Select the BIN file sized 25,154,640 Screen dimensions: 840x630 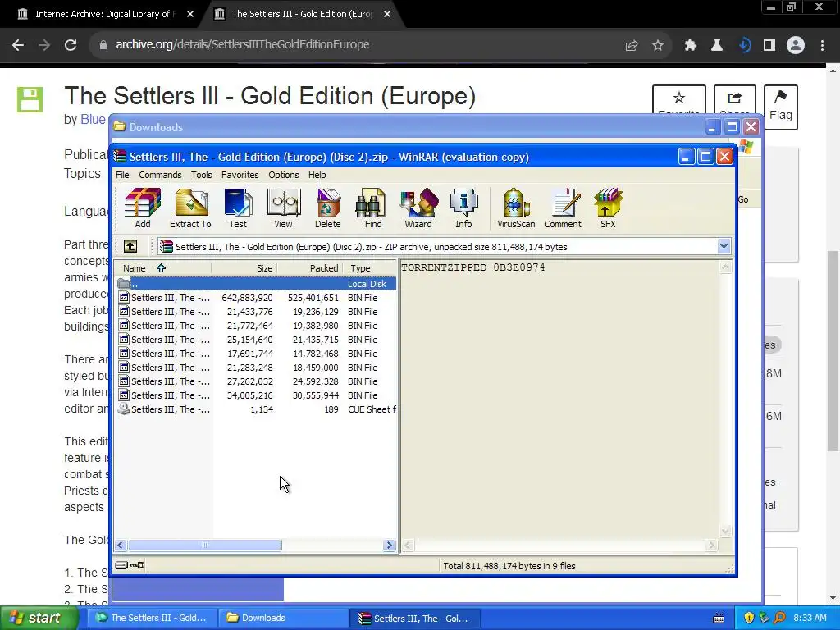point(256,340)
